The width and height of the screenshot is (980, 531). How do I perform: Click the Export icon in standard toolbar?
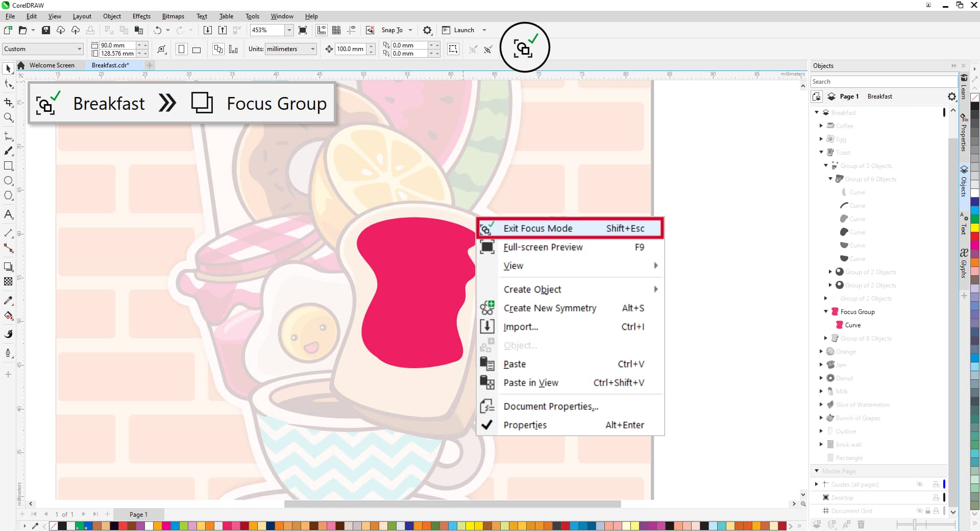click(222, 30)
